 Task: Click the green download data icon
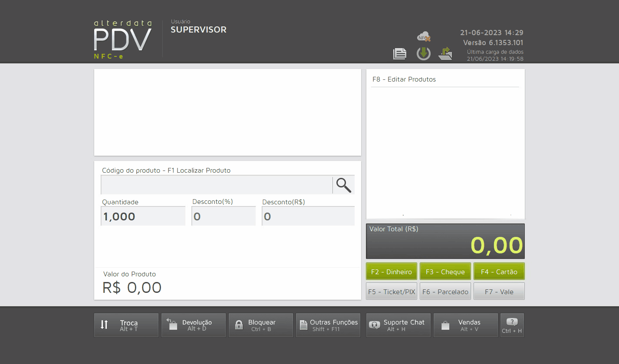pos(424,53)
